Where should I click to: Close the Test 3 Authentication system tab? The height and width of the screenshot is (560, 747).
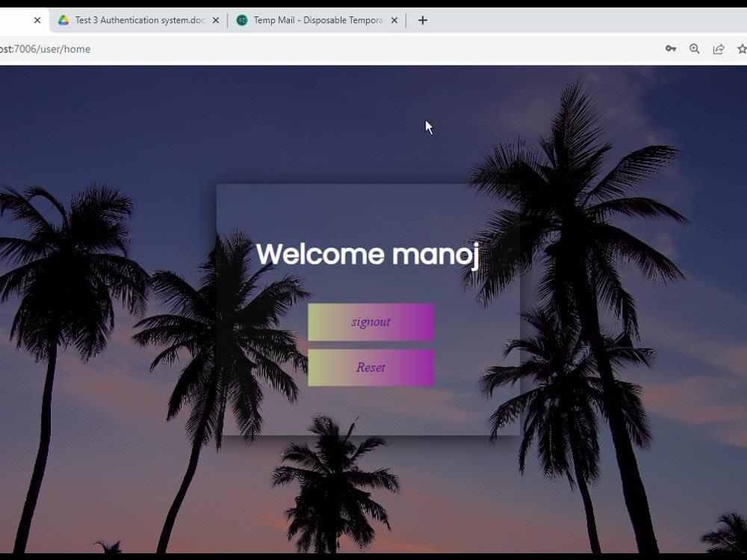216,20
